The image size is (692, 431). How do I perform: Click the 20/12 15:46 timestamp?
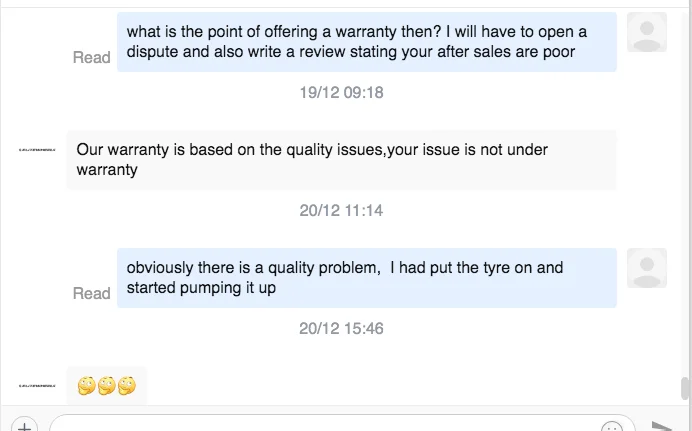[341, 328]
